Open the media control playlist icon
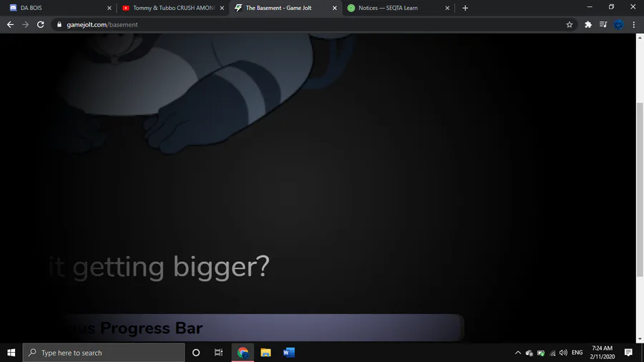 coord(603,24)
